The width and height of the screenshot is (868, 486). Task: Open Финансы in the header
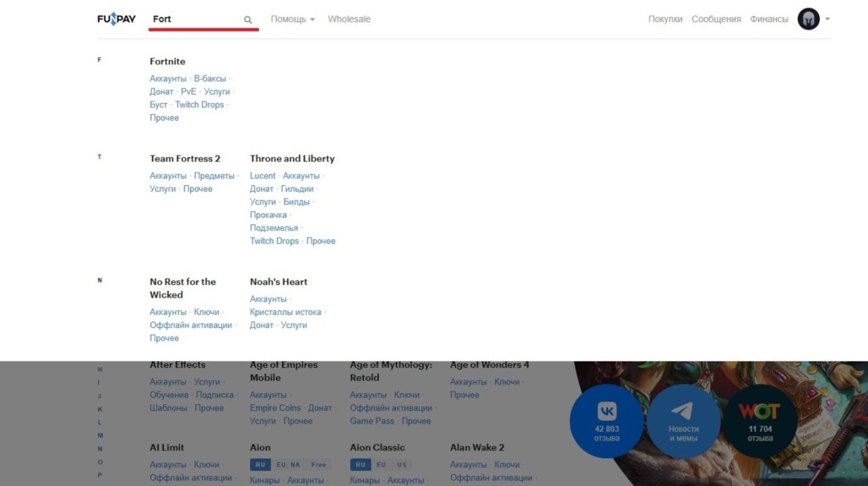click(769, 19)
